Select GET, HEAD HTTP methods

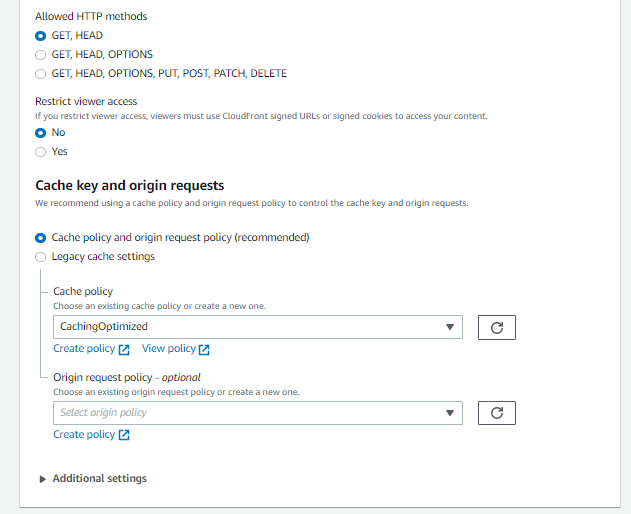click(x=41, y=36)
